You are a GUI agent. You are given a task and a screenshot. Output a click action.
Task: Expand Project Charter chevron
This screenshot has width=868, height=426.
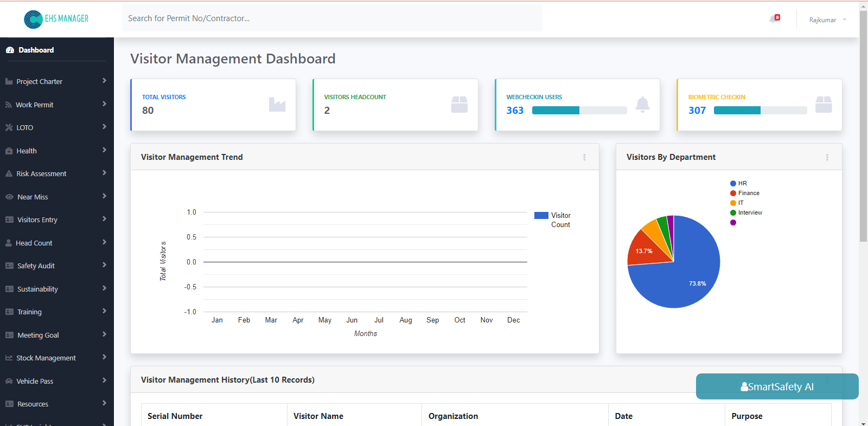coord(104,81)
